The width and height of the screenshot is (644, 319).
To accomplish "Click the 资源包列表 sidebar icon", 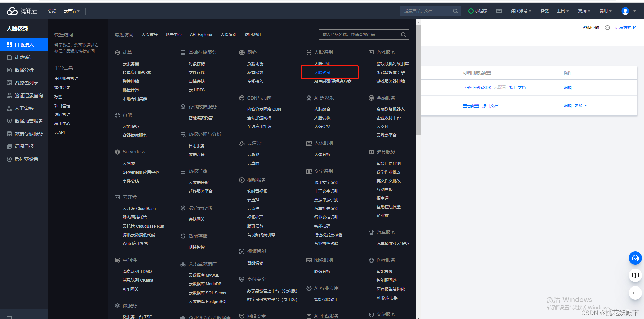I will point(9,83).
